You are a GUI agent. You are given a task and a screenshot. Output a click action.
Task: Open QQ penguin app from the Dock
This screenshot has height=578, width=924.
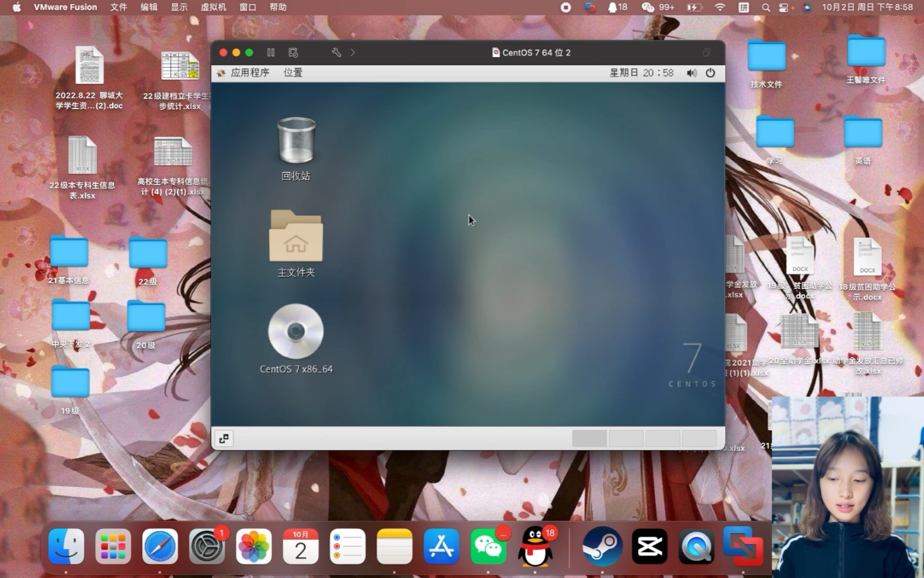pos(535,546)
